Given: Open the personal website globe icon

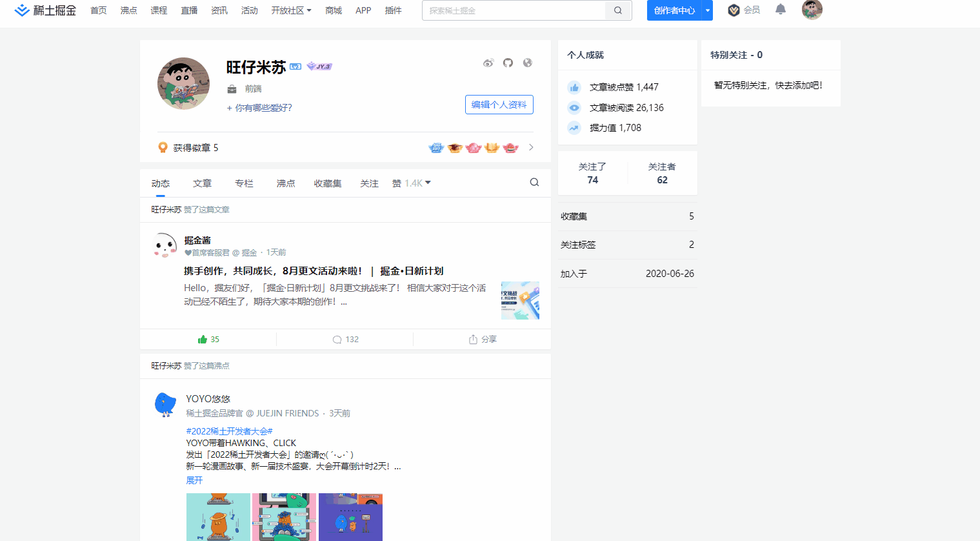Looking at the screenshot, I should [528, 63].
